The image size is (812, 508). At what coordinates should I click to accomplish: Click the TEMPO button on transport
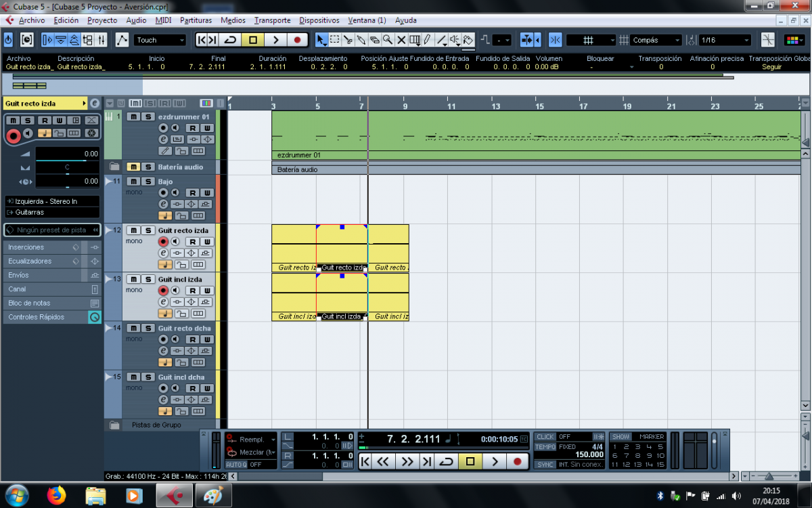click(545, 447)
